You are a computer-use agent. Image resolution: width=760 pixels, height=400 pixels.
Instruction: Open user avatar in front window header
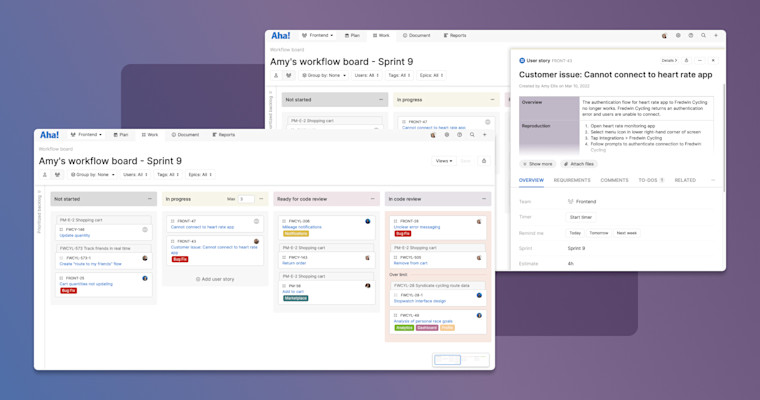click(x=433, y=135)
